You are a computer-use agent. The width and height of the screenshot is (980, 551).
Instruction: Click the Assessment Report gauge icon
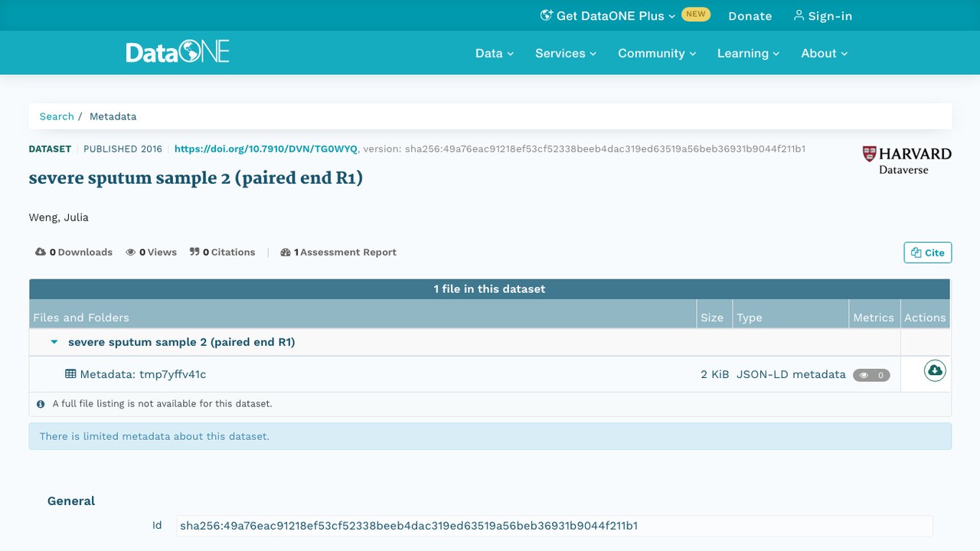[x=286, y=252]
